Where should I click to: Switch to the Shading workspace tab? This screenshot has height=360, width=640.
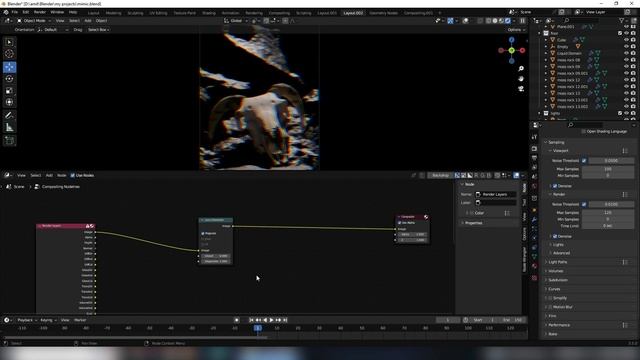coord(209,13)
